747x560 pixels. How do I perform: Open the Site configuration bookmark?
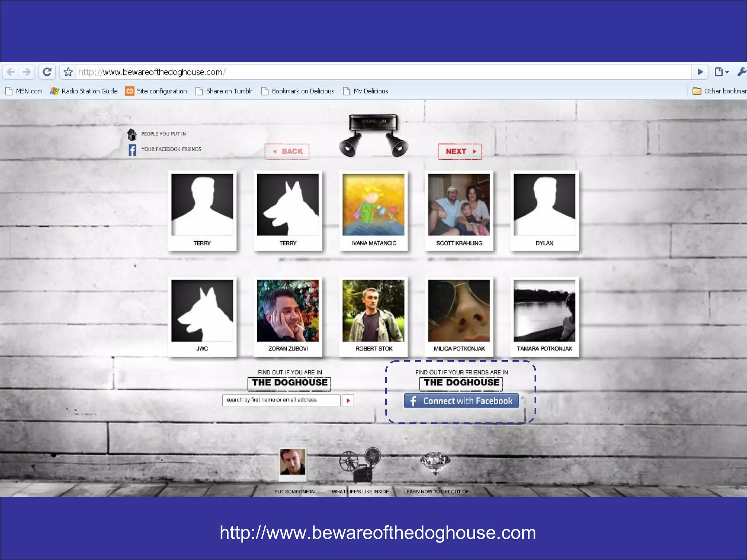(x=156, y=91)
